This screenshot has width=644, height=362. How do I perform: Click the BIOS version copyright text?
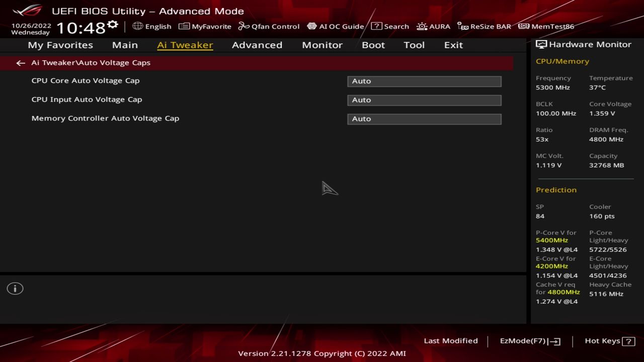[x=322, y=353]
